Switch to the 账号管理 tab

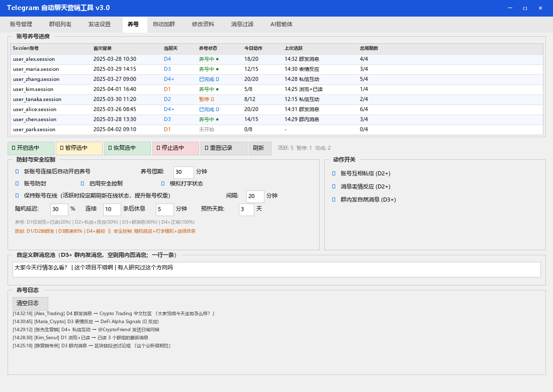(21, 25)
